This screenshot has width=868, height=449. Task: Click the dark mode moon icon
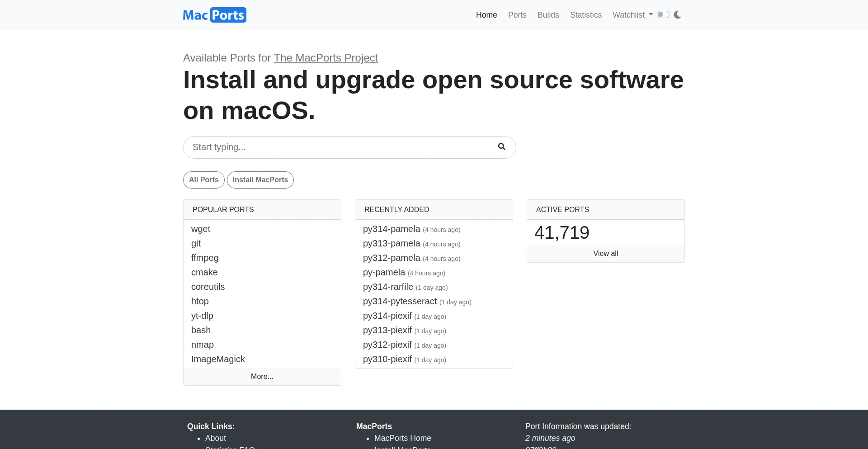(677, 15)
